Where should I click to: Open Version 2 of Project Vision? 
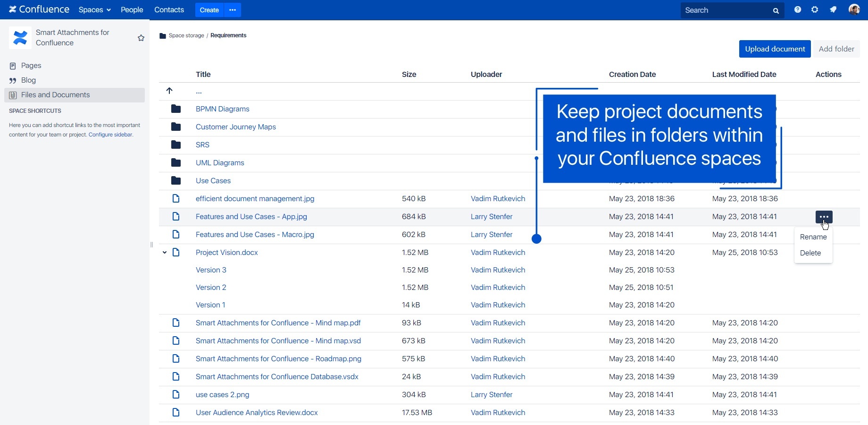(x=211, y=288)
